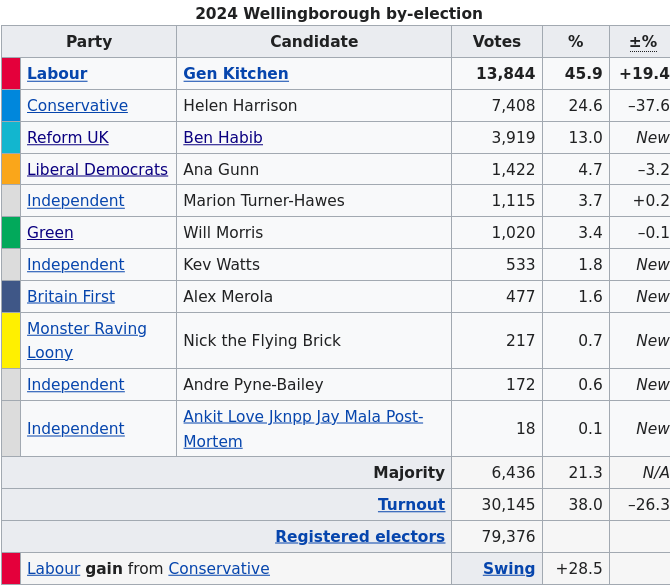Click candidate name Helen Harrison
Screen dimensions: 670x585
(x=240, y=106)
